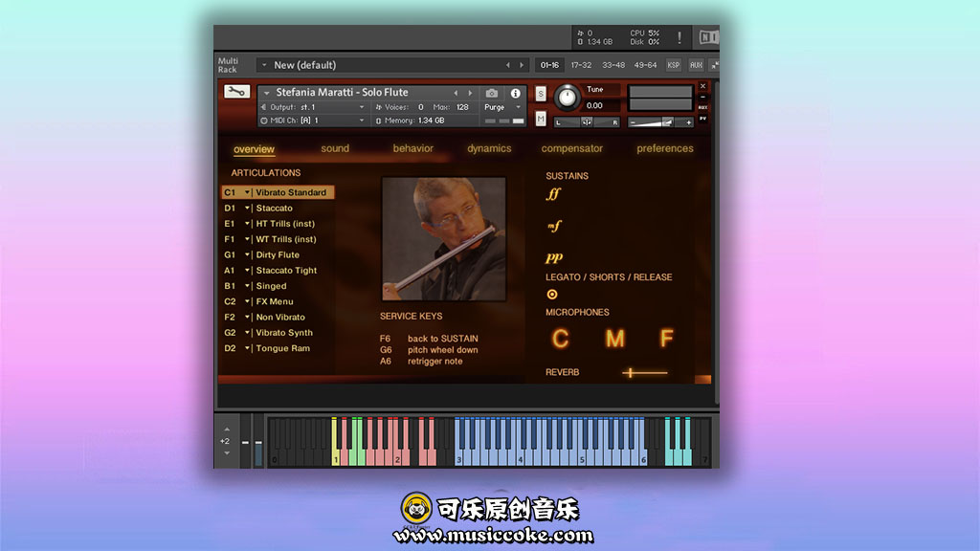Screen dimensions: 980x551
Task: Open the preferences tab
Action: pyautogui.click(x=665, y=148)
